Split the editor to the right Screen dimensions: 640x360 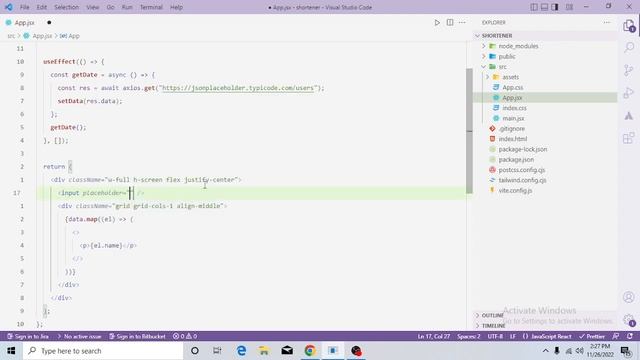pos(450,22)
